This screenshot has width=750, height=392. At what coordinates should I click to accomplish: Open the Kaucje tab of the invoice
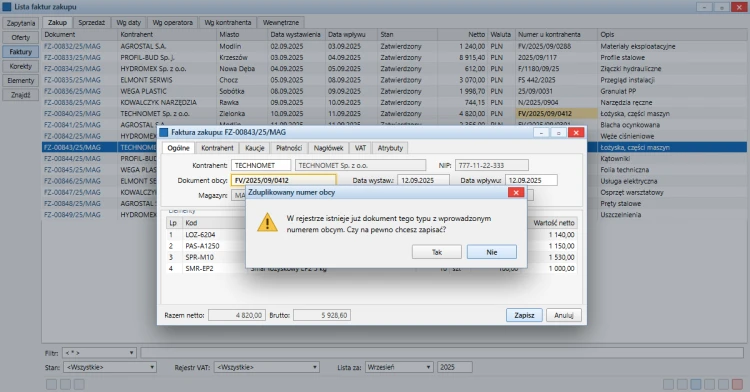(x=254, y=148)
